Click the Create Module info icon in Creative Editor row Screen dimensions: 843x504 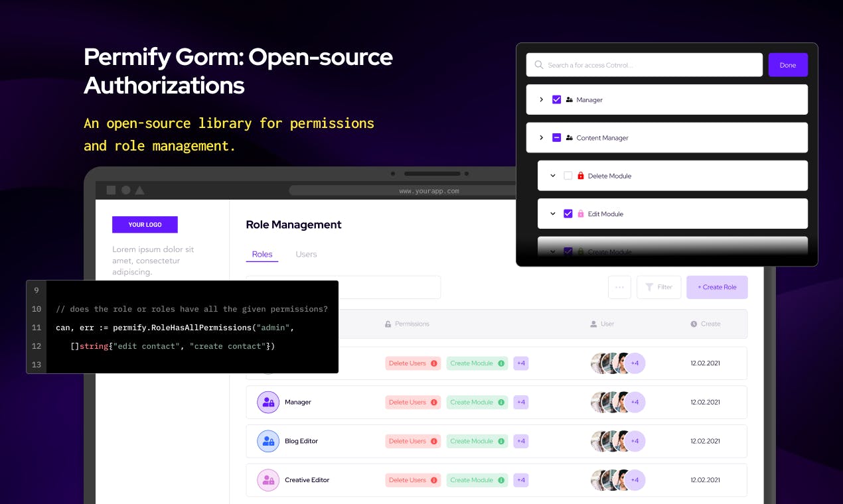[x=501, y=480]
